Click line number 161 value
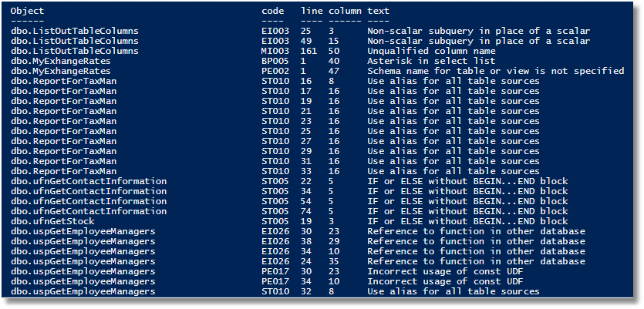Viewport: 644px width, 309px height. (x=309, y=52)
